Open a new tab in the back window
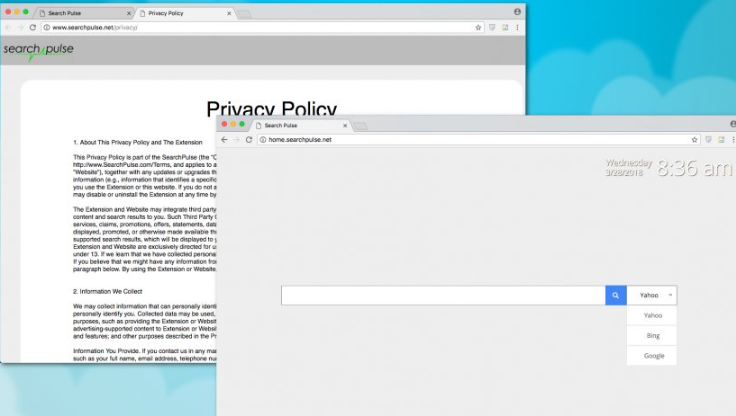Screen dimensions: 736x416 tap(244, 14)
